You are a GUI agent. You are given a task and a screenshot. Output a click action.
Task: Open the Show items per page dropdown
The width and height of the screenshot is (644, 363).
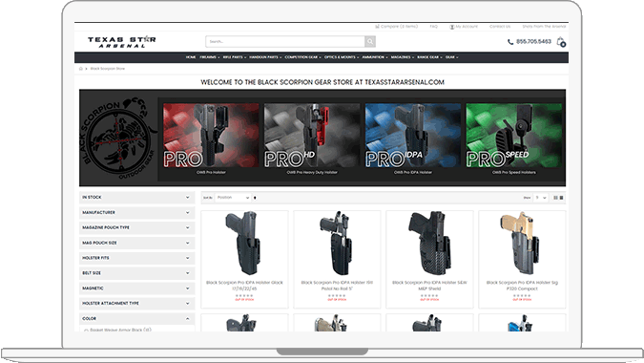point(541,198)
